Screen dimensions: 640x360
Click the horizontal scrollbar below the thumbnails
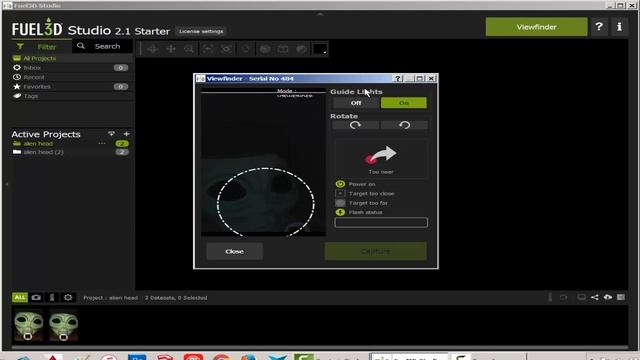(x=320, y=348)
